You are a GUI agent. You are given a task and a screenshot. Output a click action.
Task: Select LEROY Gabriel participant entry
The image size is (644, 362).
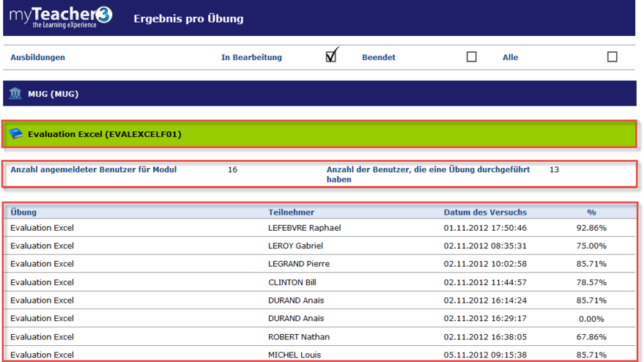[295, 246]
